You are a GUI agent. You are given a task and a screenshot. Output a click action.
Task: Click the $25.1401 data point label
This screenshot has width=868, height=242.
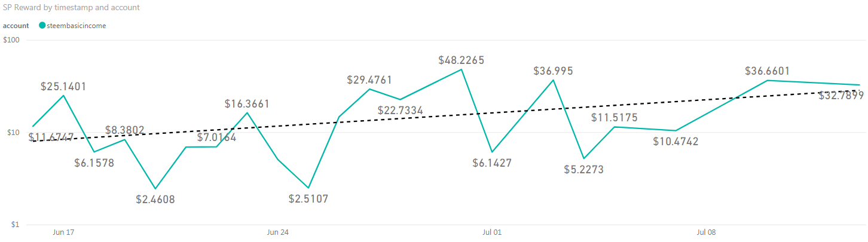click(x=63, y=86)
